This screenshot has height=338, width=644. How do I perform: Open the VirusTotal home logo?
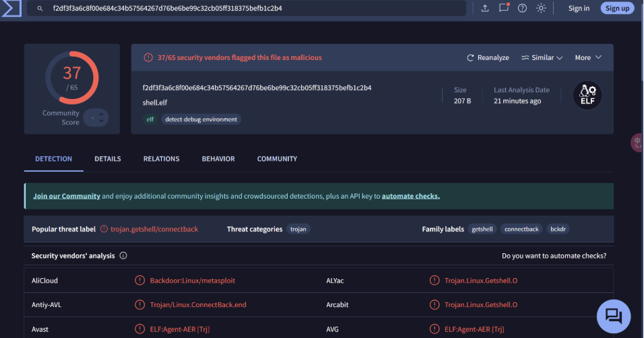point(11,8)
